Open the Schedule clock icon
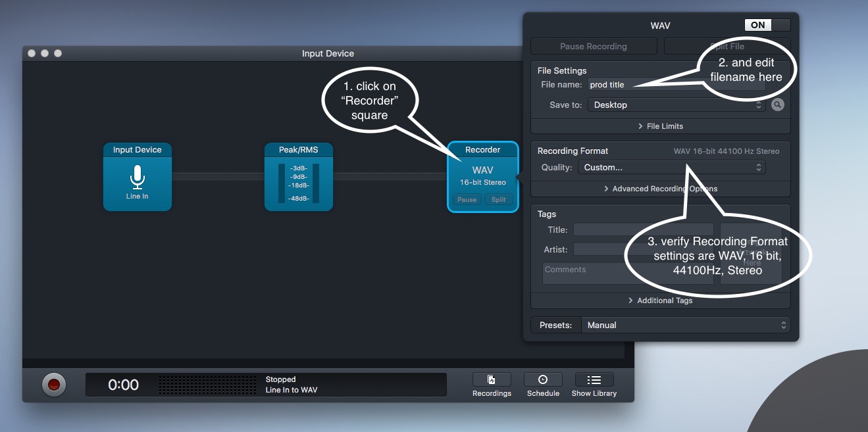The width and height of the screenshot is (868, 432). (543, 380)
